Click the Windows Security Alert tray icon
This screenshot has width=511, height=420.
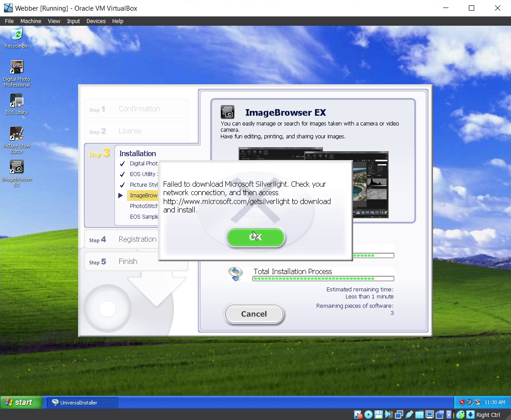(x=462, y=402)
